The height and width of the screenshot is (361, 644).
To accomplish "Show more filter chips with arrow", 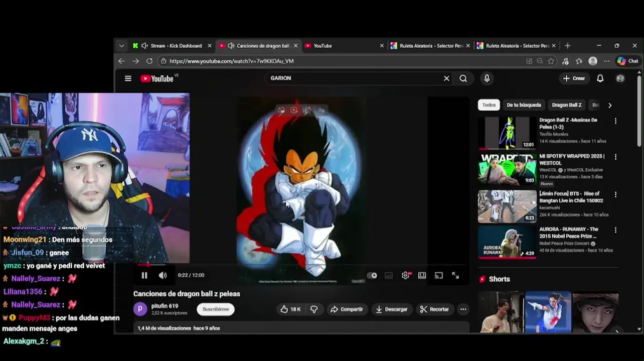I will (610, 105).
